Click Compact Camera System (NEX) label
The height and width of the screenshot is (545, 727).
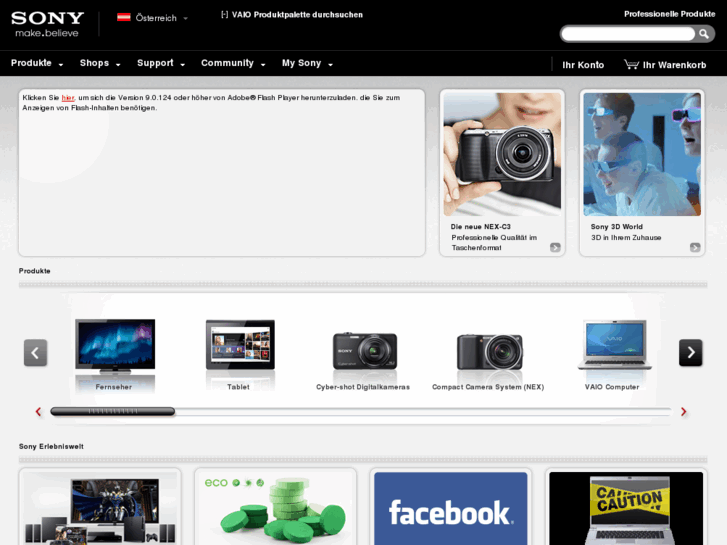point(488,387)
